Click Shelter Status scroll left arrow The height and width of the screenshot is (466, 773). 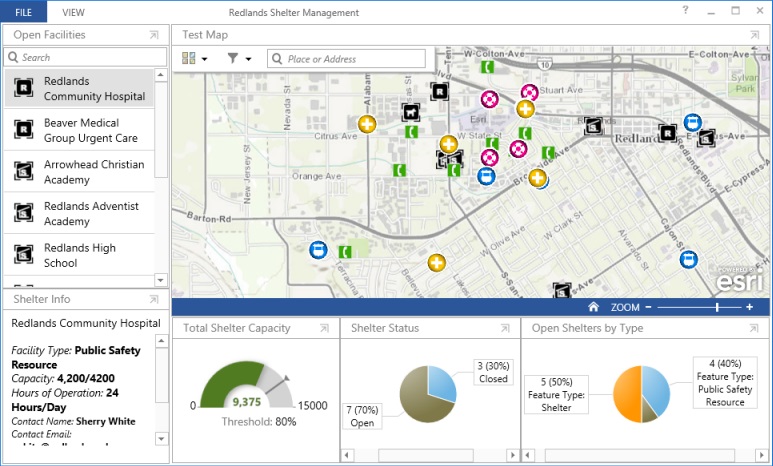pos(347,455)
